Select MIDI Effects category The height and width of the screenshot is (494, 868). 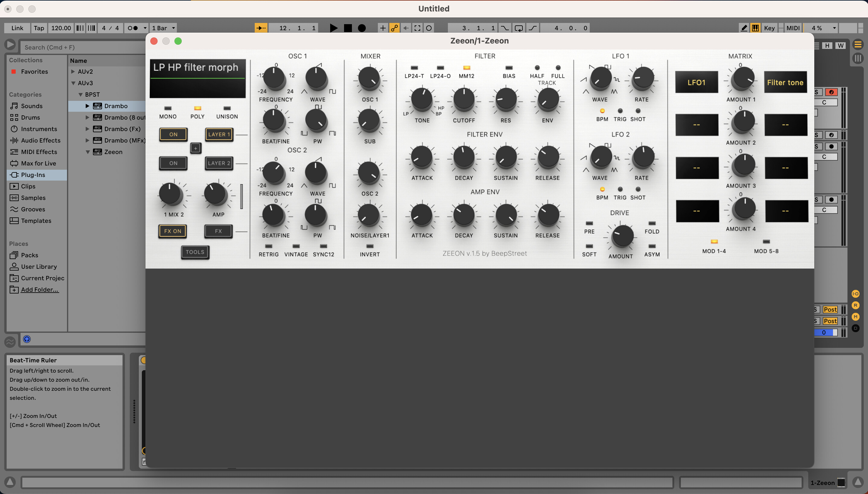39,152
